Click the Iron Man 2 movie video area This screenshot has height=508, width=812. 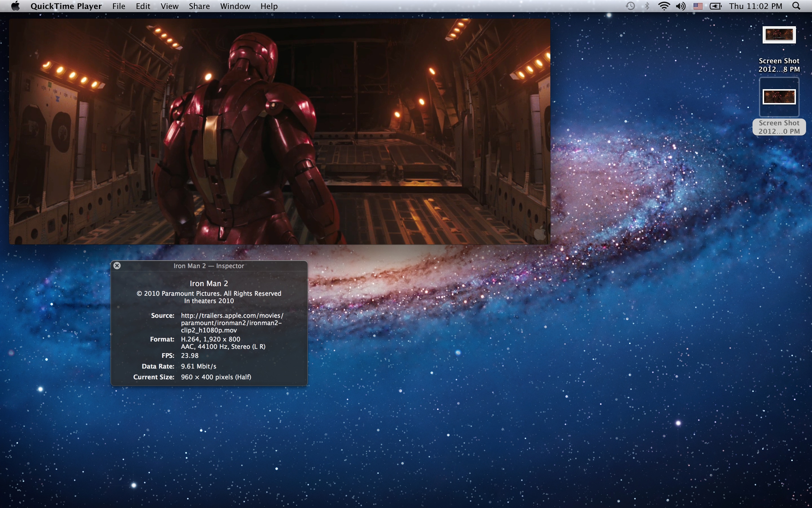click(x=279, y=131)
